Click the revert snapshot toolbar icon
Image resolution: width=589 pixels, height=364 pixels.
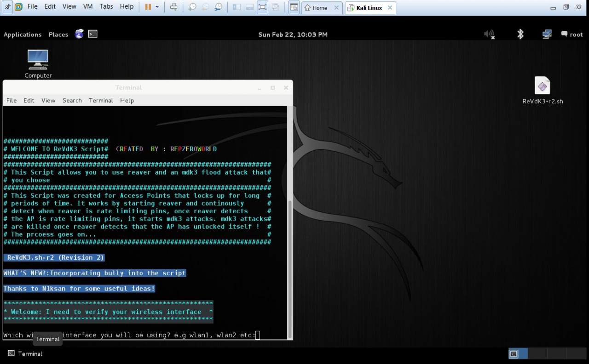click(205, 7)
